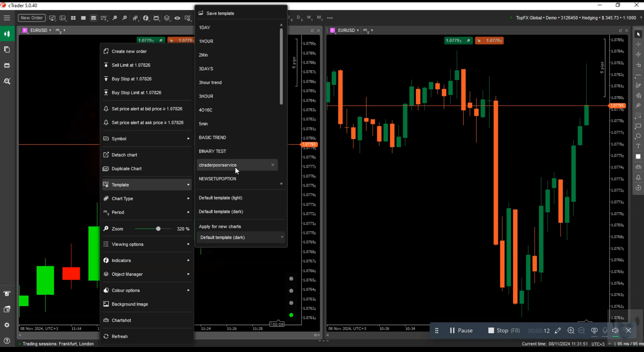The width and height of the screenshot is (644, 352).
Task: Select single chart layout in toolbar
Action: click(83, 18)
